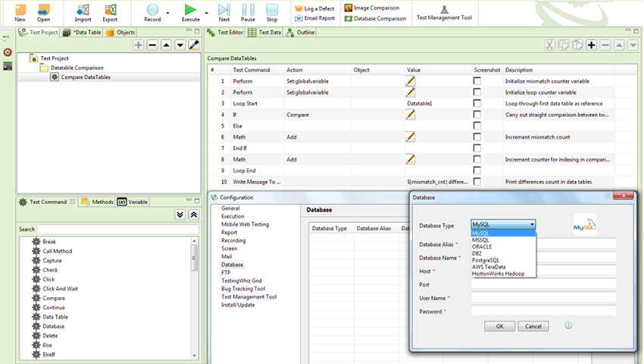Enable Screenshot checkbox for Loop Start row
644x364 pixels.
(477, 103)
